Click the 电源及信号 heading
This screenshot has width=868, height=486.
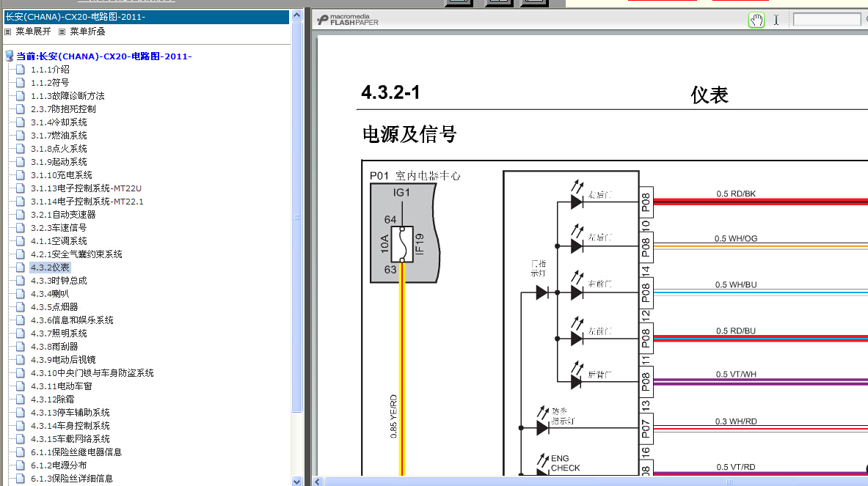click(409, 134)
